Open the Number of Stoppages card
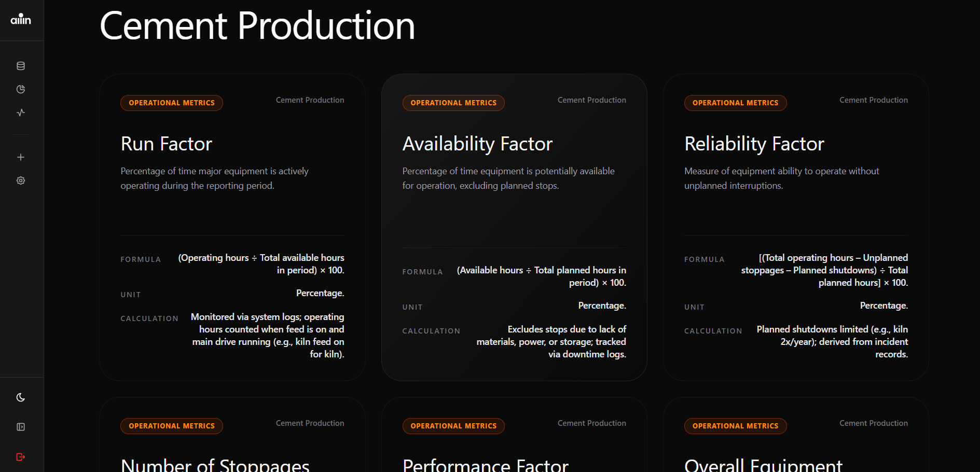The height and width of the screenshot is (472, 980). [x=214, y=463]
